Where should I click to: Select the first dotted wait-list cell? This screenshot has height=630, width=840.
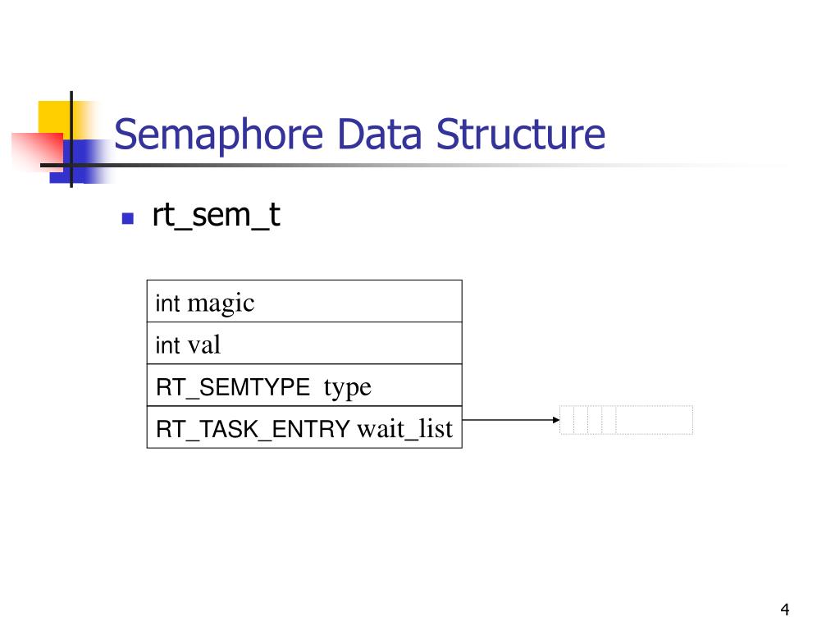567,420
